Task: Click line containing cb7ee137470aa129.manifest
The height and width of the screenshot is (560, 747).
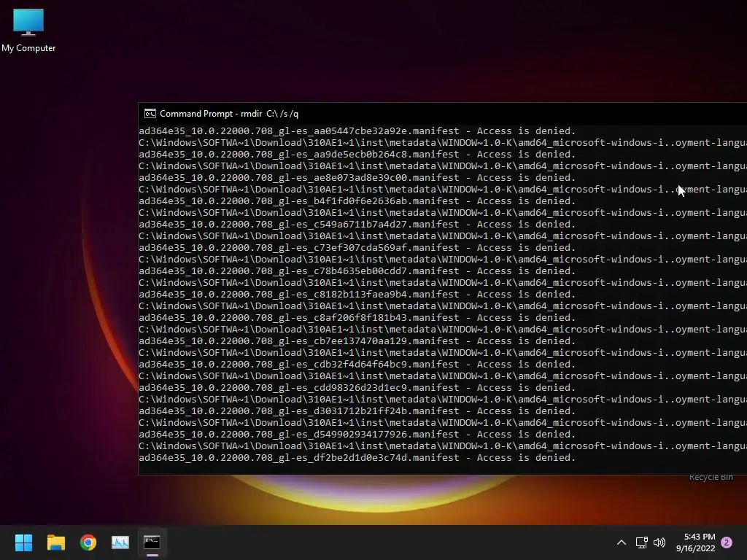Action: tap(357, 341)
